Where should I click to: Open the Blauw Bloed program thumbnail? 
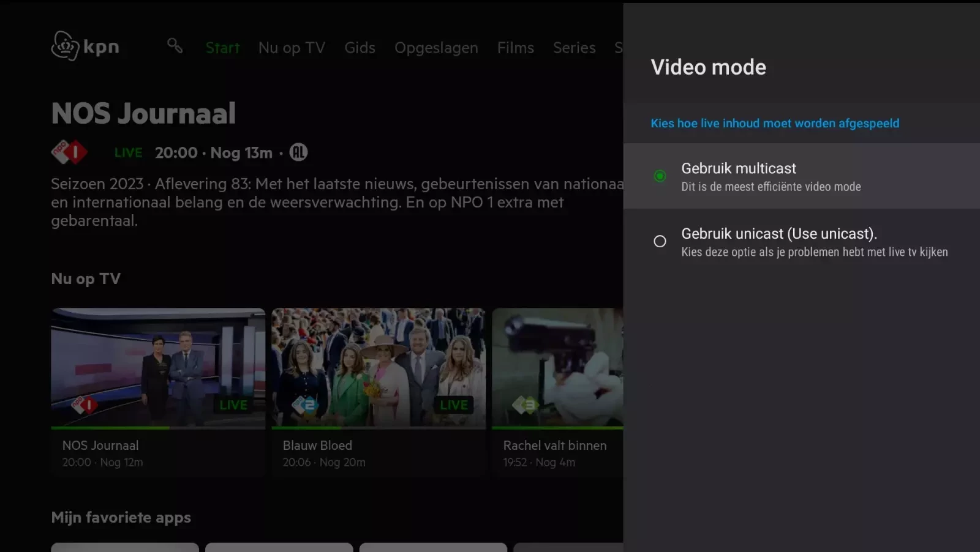tap(379, 368)
